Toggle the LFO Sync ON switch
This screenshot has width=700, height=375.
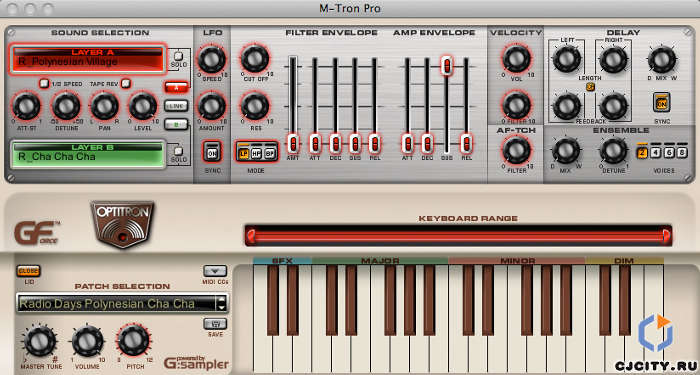click(212, 152)
